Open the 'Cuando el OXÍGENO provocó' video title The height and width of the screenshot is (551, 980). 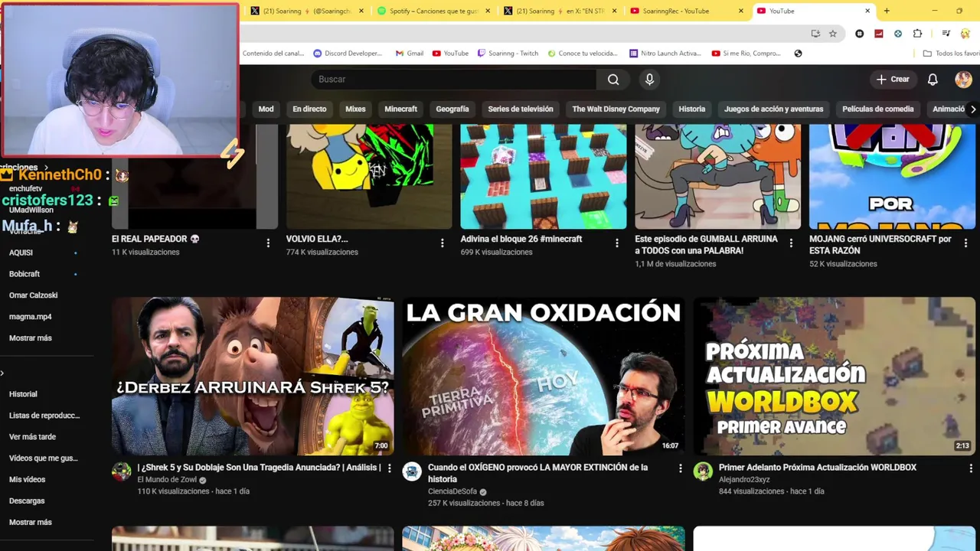click(537, 473)
